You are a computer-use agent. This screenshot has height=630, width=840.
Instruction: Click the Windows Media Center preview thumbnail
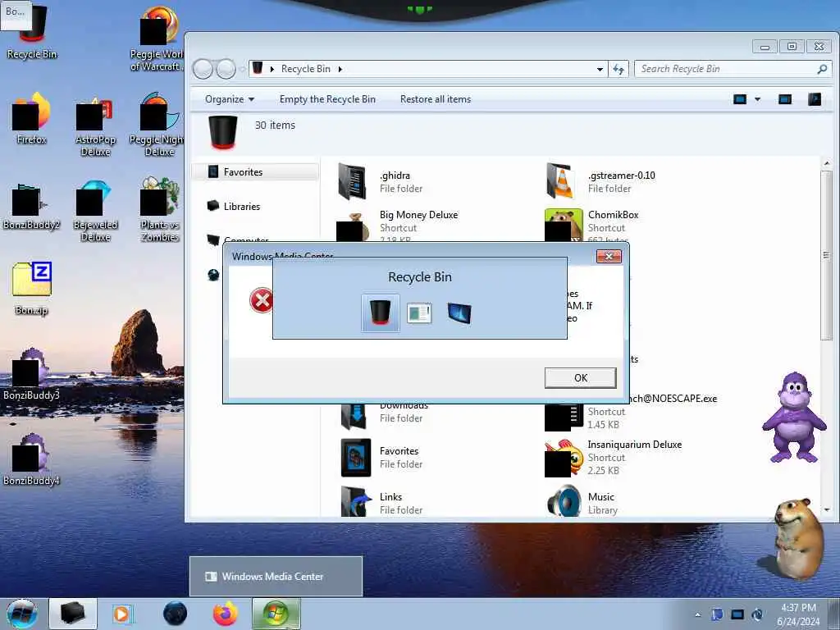[276, 577]
